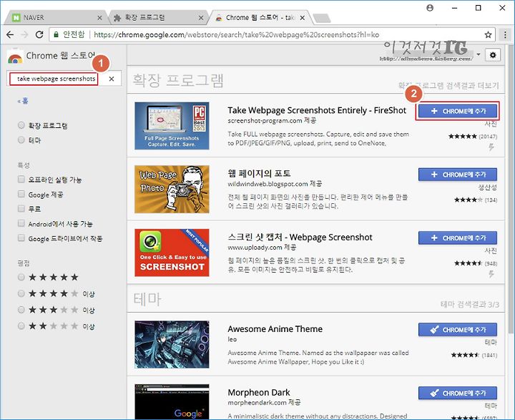Close the Chrome 웹 스토어 tab

pyautogui.click(x=303, y=18)
